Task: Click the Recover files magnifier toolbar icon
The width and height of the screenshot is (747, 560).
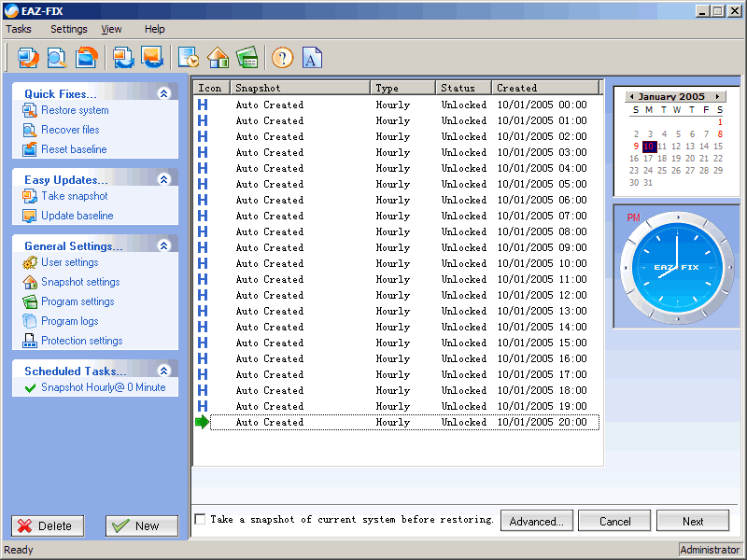Action: click(x=57, y=58)
